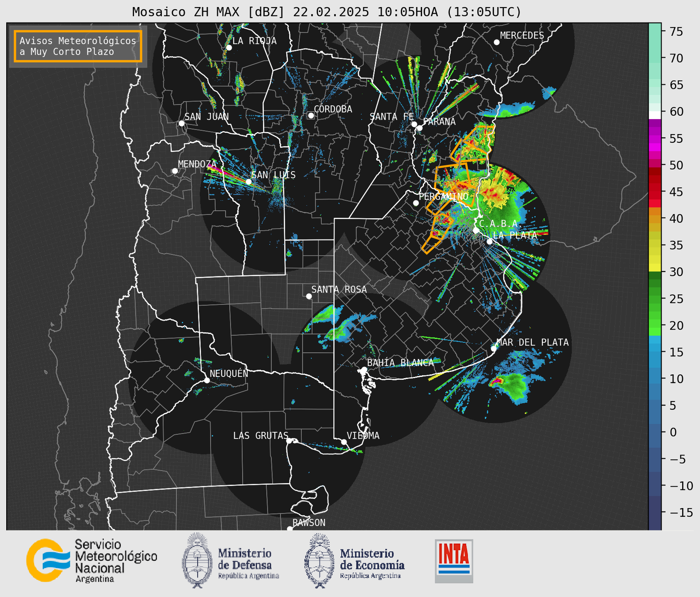The height and width of the screenshot is (597, 700).
Task: Click the magenta storm cell southeast of Mar del Plata
Action: [x=497, y=381]
